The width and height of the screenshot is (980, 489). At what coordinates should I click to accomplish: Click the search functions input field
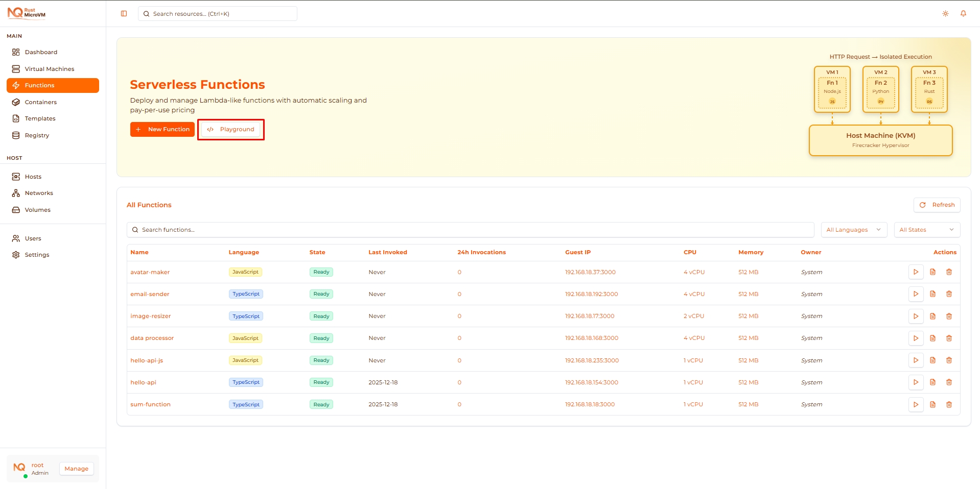pyautogui.click(x=358, y=230)
